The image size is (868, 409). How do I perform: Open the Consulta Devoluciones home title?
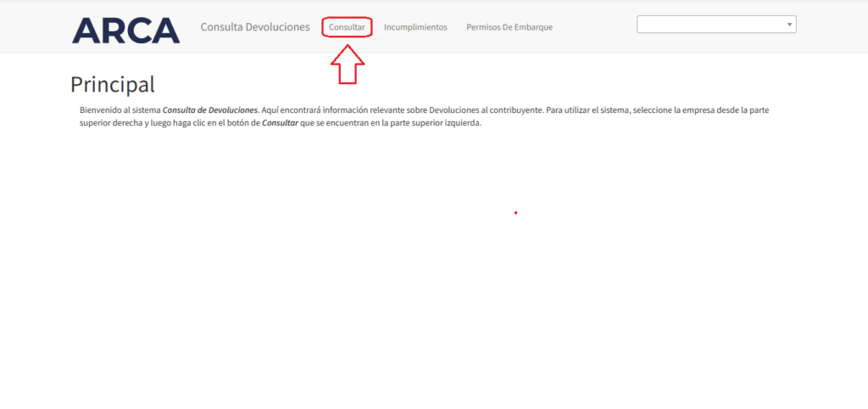pos(255,27)
